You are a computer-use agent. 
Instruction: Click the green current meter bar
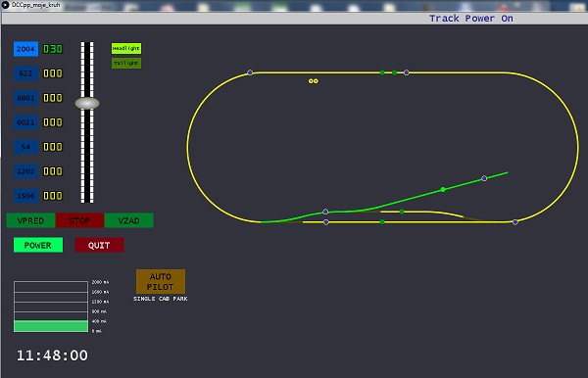pyautogui.click(x=51, y=326)
